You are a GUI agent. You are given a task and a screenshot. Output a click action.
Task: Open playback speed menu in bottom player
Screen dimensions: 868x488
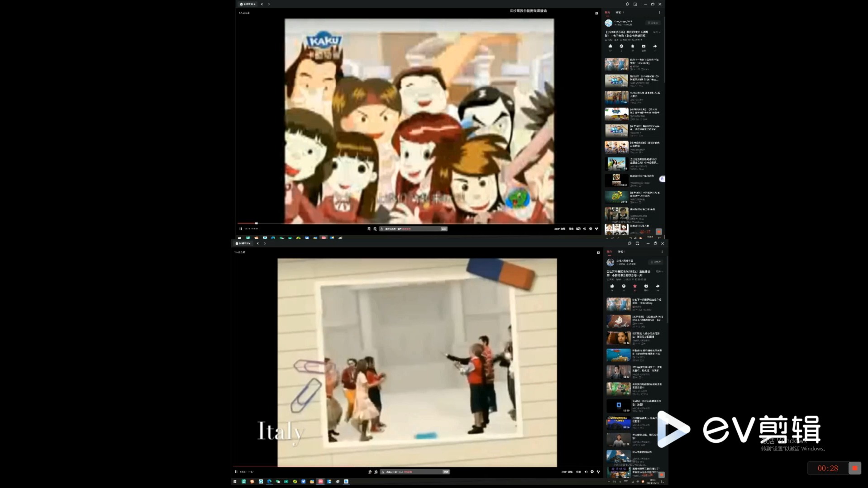(578, 472)
